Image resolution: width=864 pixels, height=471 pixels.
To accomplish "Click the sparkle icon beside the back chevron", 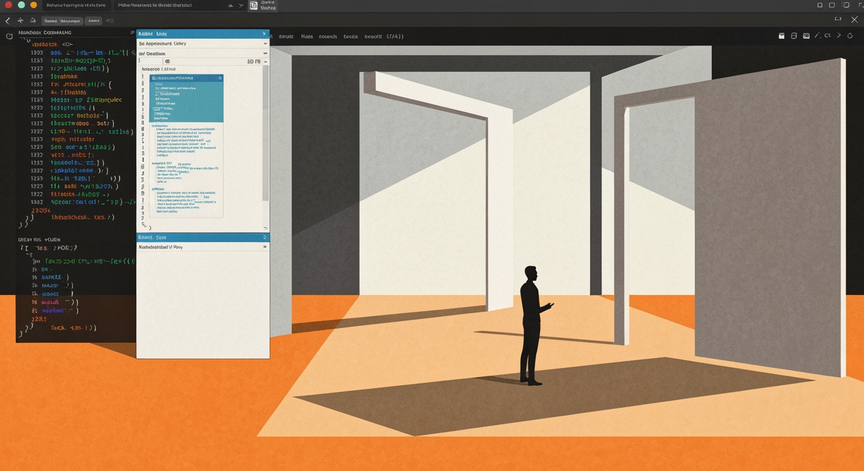I will point(20,20).
